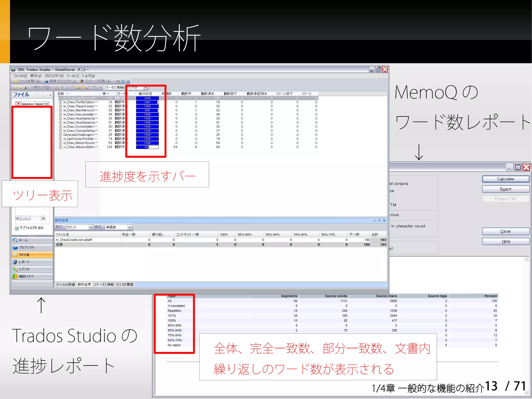Click tree pane horizontal scrollbar right arrow

pos(43,218)
